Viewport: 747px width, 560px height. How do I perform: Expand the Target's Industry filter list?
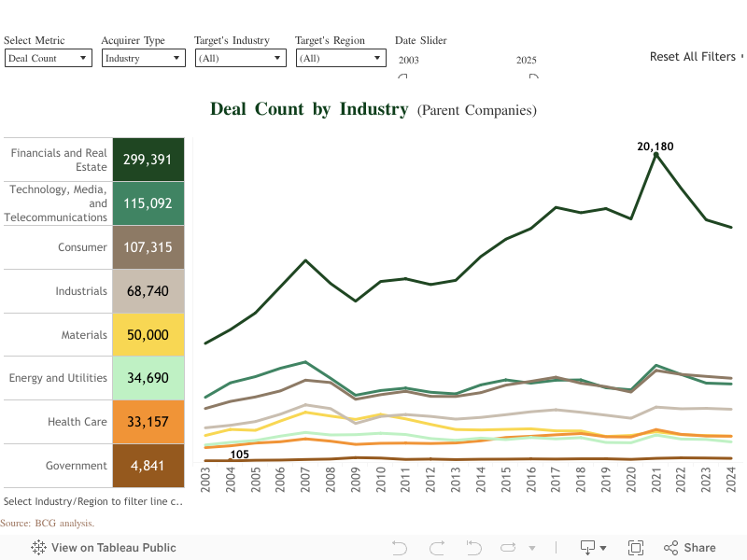tap(238, 58)
